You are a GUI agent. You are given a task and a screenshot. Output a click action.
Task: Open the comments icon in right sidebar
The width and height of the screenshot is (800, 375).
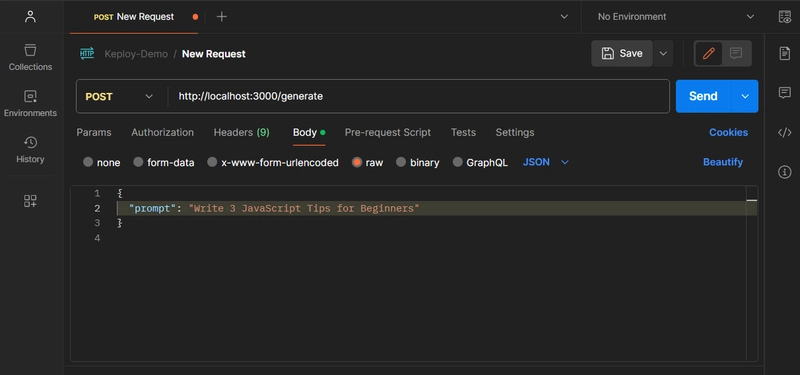[x=785, y=93]
